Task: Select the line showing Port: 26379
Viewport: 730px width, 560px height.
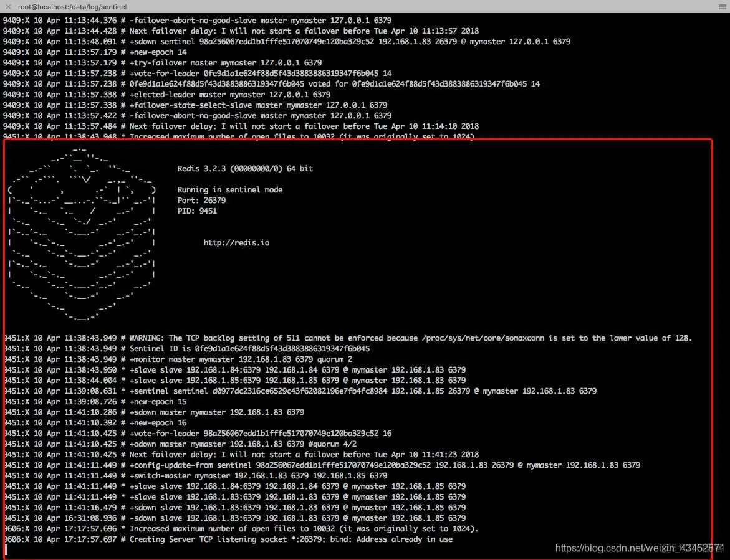Action: pos(201,200)
